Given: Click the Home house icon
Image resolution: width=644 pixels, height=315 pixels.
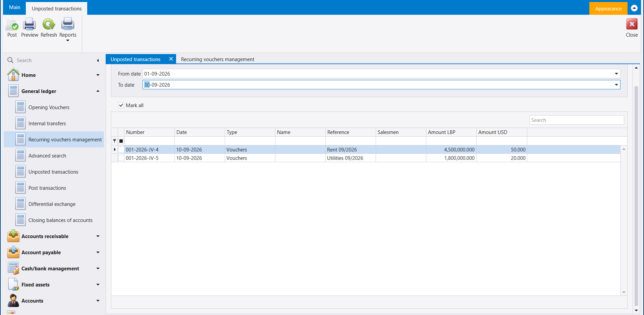Looking at the screenshot, I should pos(13,75).
